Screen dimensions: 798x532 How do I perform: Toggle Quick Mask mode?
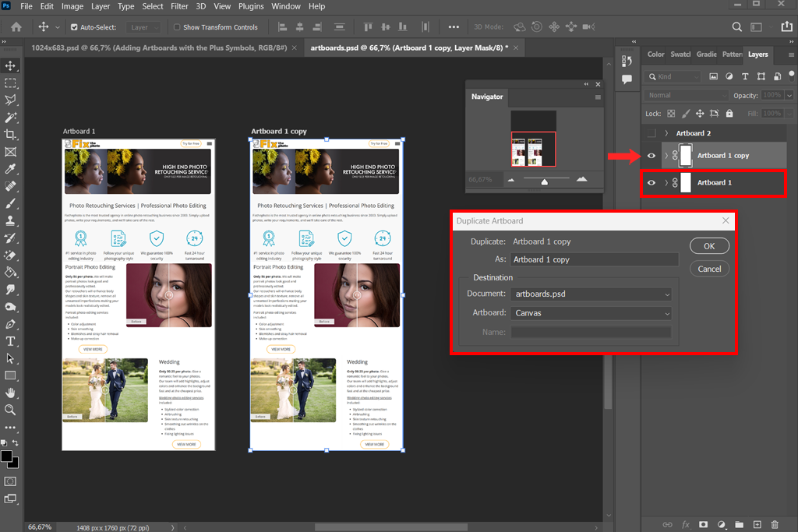point(10,481)
